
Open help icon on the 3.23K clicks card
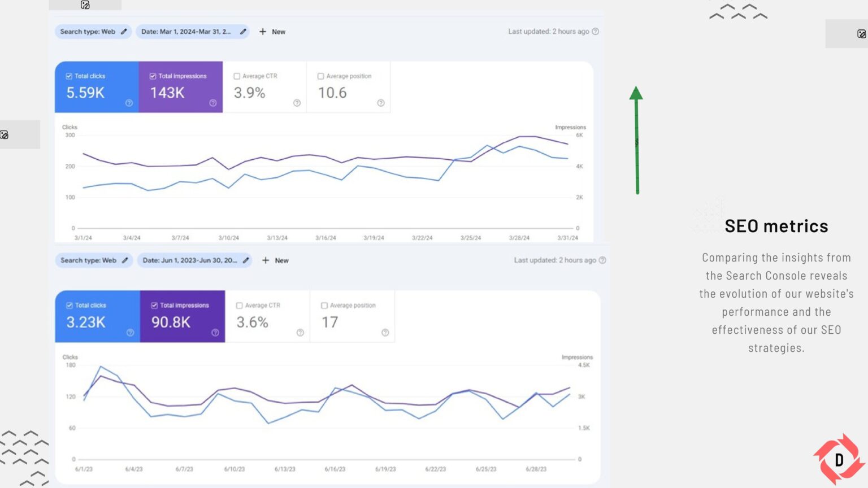tap(130, 333)
